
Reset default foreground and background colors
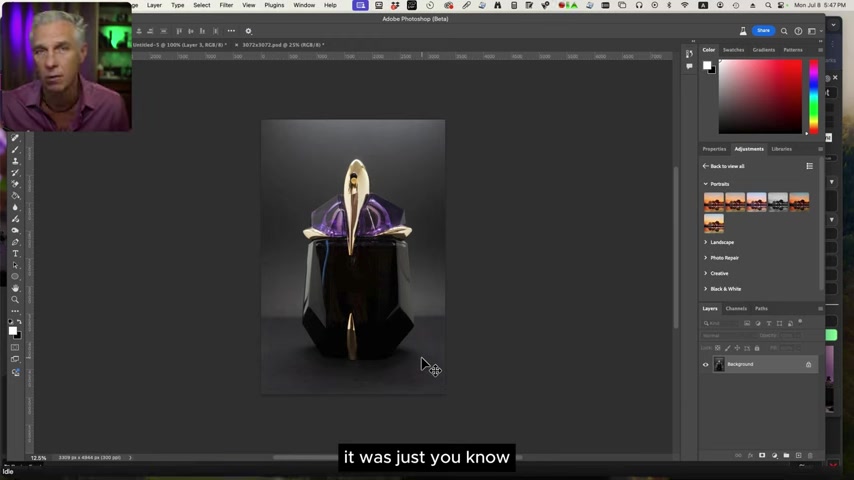(10, 322)
